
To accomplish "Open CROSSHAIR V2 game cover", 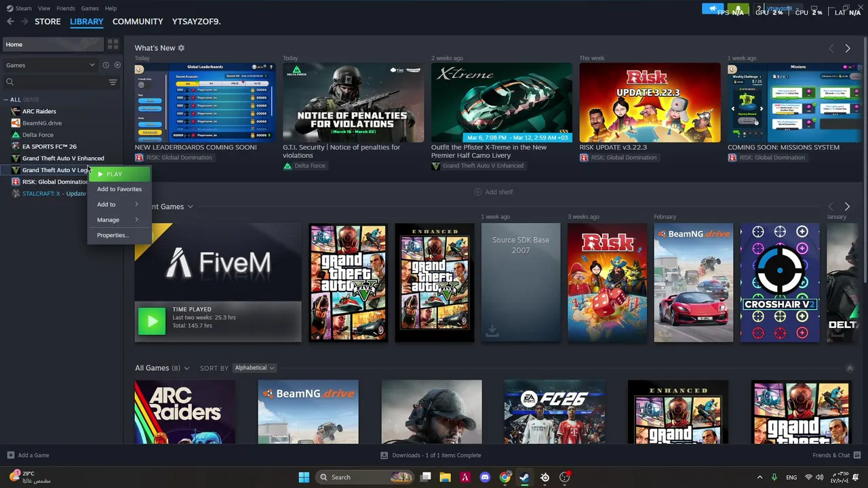I will tap(780, 283).
